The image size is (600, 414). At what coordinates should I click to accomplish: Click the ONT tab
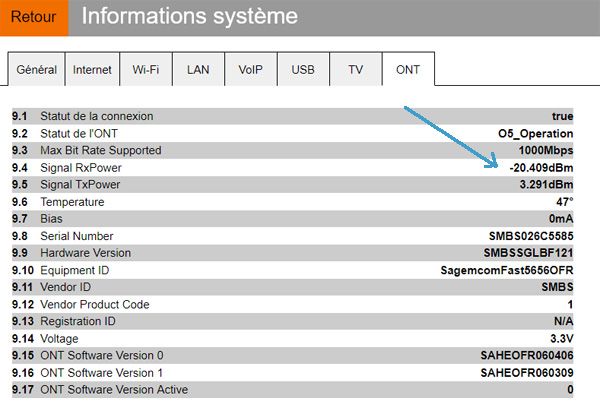(408, 70)
